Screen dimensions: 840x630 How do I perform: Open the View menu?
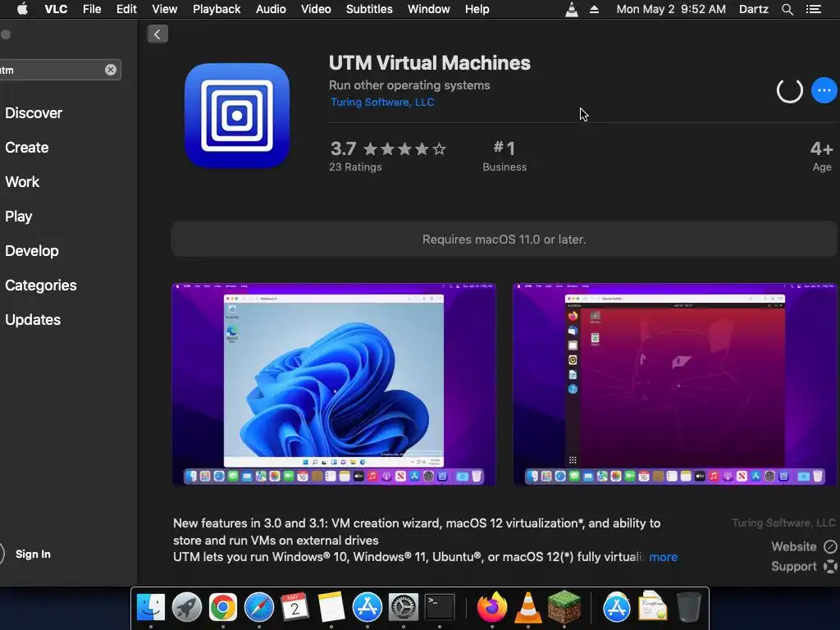pos(164,9)
